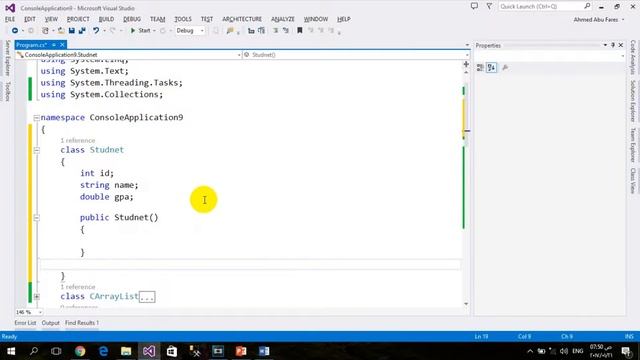Uncomment the selected lines icon
The height and width of the screenshot is (360, 640).
point(286,31)
